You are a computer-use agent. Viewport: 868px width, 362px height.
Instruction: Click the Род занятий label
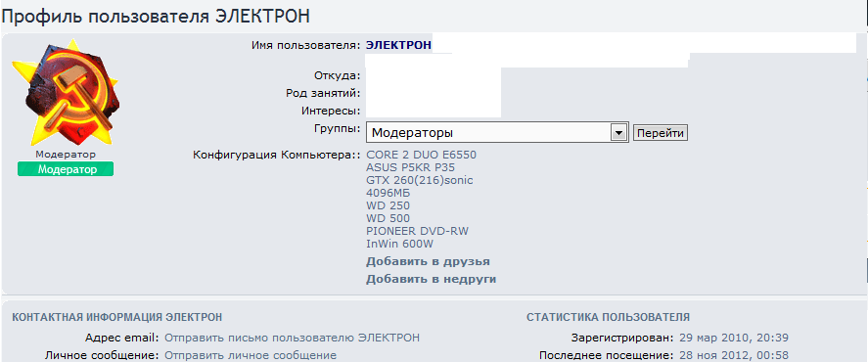point(323,92)
